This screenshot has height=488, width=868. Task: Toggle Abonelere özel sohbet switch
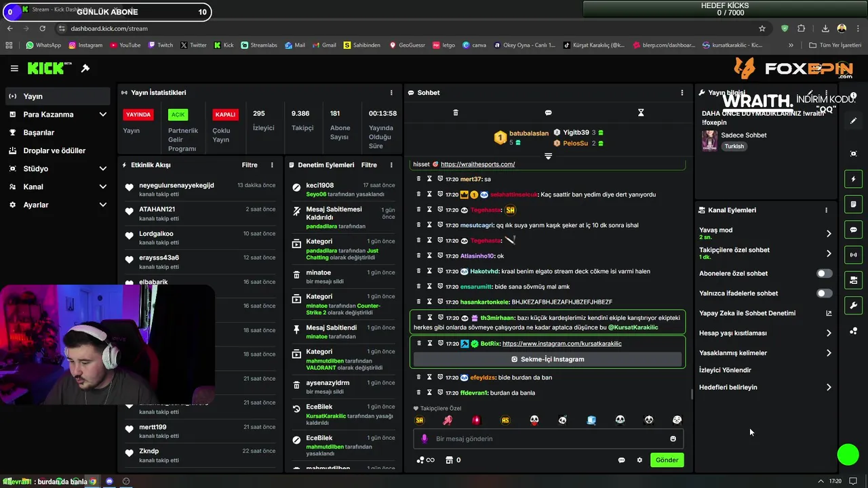824,274
